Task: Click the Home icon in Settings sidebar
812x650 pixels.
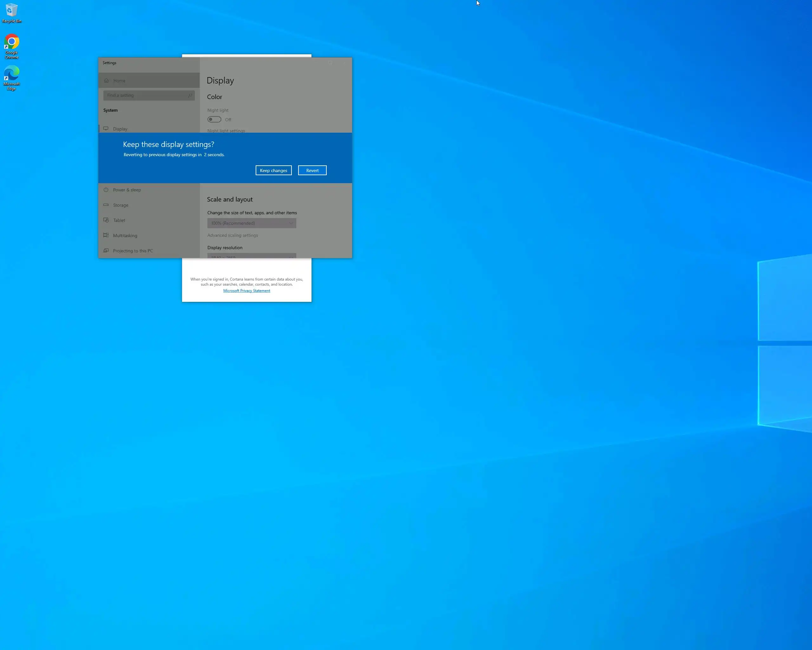Action: point(106,81)
